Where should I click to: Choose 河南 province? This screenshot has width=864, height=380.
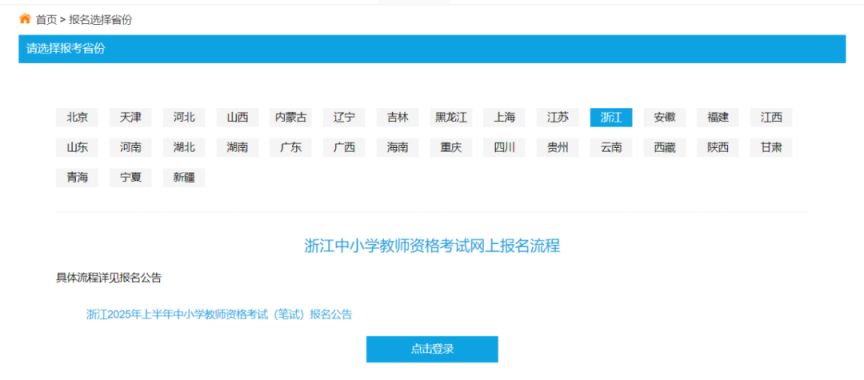tap(131, 148)
